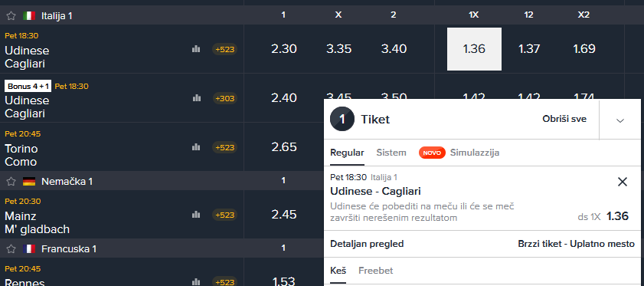
Task: Open Detaljan pregled of the ticket
Action: point(367,244)
